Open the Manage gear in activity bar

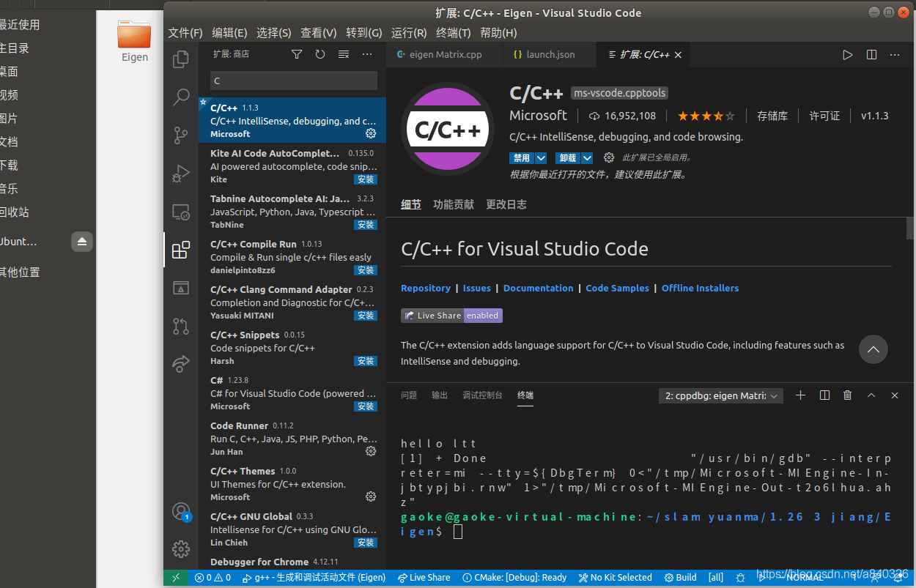(x=180, y=548)
